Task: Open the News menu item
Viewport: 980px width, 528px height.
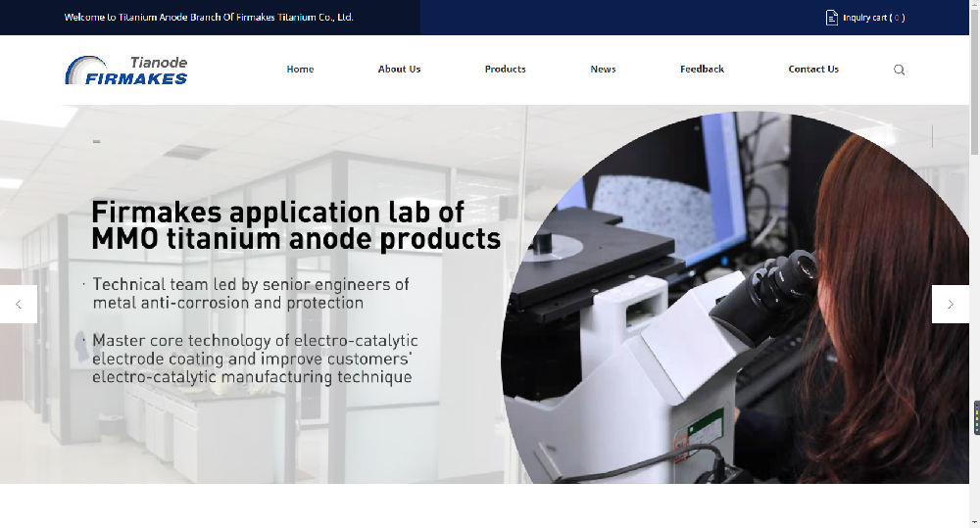Action: click(603, 70)
